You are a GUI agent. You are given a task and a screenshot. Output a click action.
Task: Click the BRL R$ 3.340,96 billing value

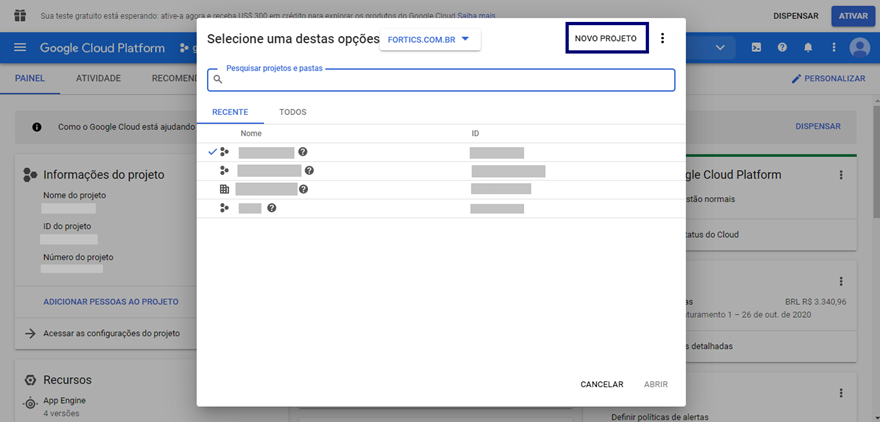click(815, 302)
